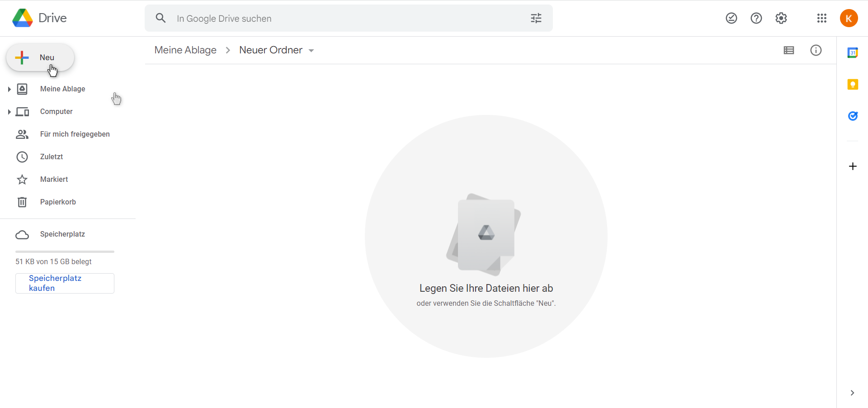Go to Für mich freigegeben
868x408 pixels.
(75, 134)
